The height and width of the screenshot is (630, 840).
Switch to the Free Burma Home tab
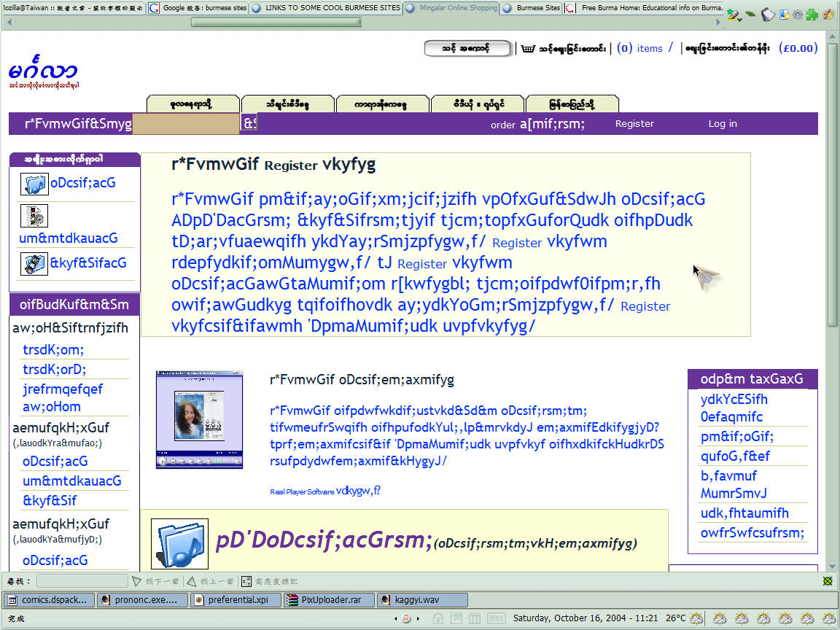tap(645, 8)
